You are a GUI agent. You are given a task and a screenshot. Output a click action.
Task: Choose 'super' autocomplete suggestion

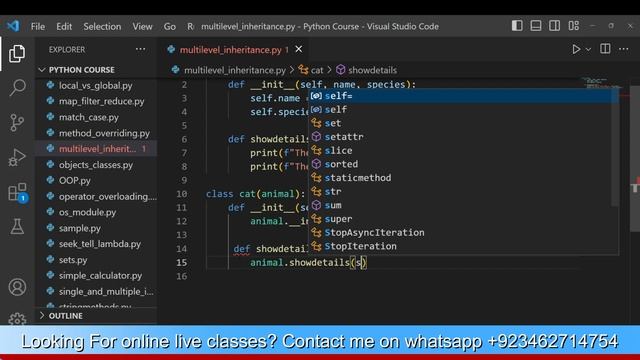click(463, 219)
